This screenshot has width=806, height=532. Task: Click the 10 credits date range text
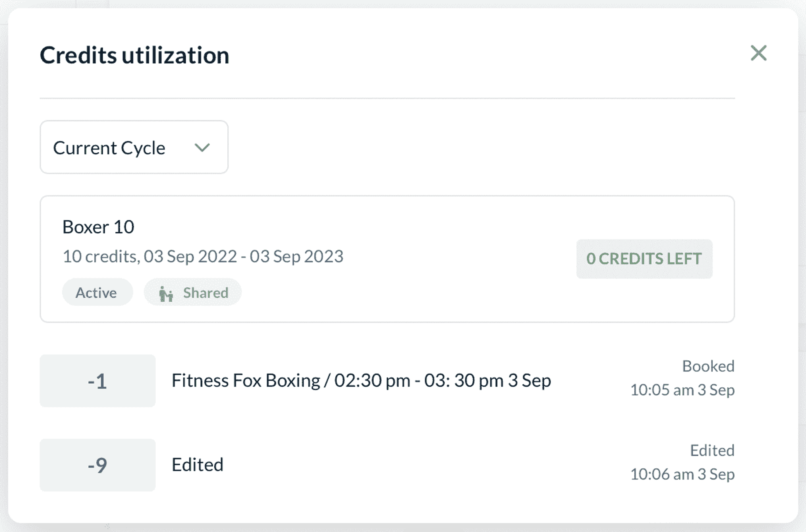(x=203, y=256)
